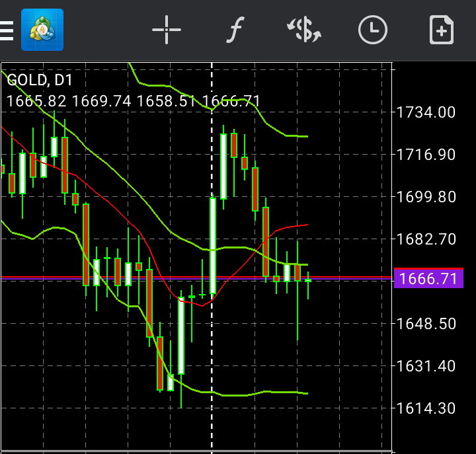Click the high price 1669.74

tap(101, 101)
